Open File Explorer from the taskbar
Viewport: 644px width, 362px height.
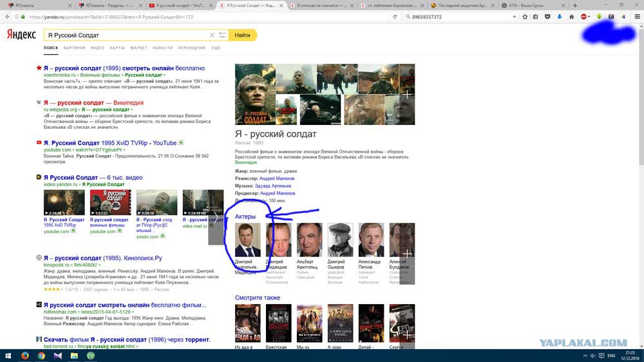[x=74, y=356]
